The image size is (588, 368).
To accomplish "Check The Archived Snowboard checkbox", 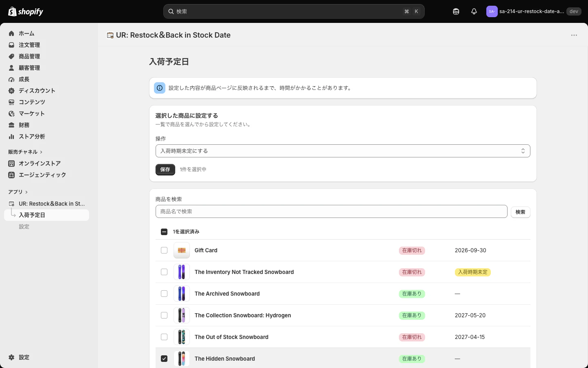I will [x=164, y=294].
